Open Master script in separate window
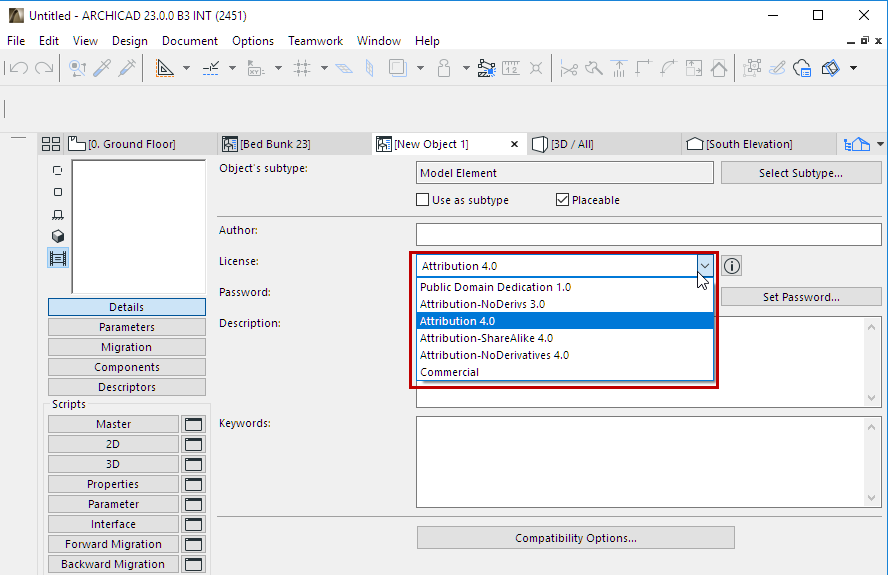 [x=194, y=424]
